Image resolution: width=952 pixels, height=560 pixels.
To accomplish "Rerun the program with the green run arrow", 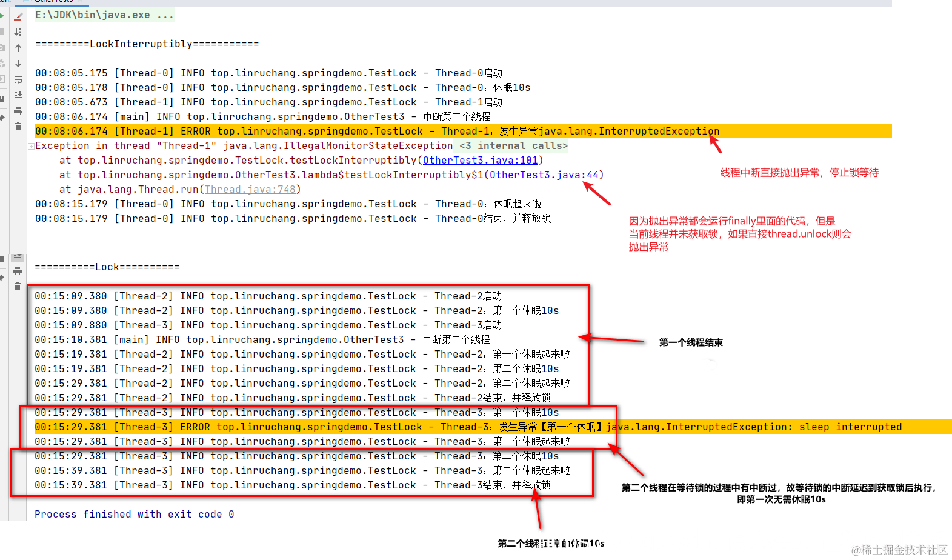I will coord(2,16).
